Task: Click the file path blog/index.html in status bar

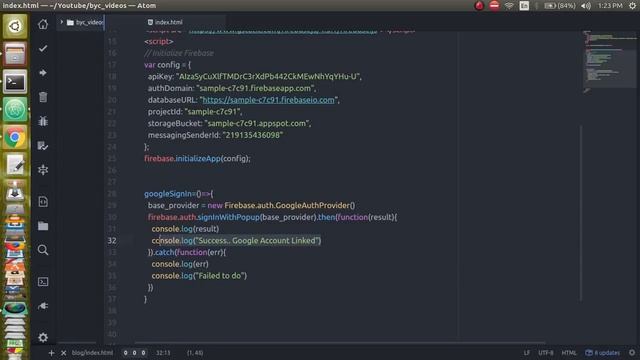Action: click(x=92, y=353)
